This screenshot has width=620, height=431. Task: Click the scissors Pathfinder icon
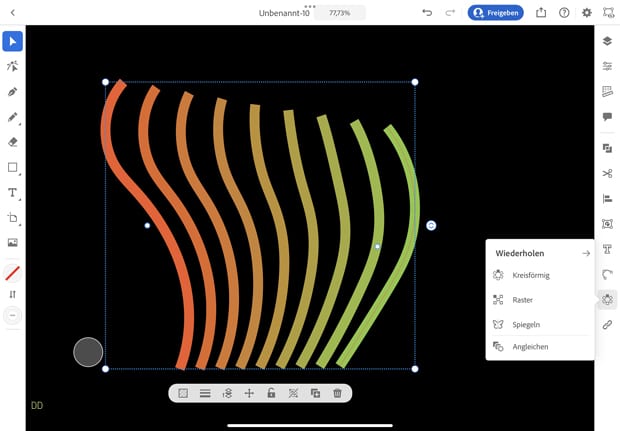click(607, 173)
